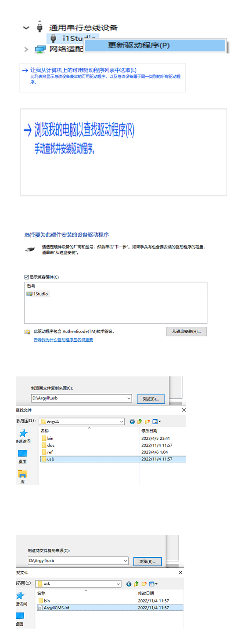This screenshot has width=237, height=644.
Task: Click the ArgyllCMS.inf file type icon
Action: [40, 608]
